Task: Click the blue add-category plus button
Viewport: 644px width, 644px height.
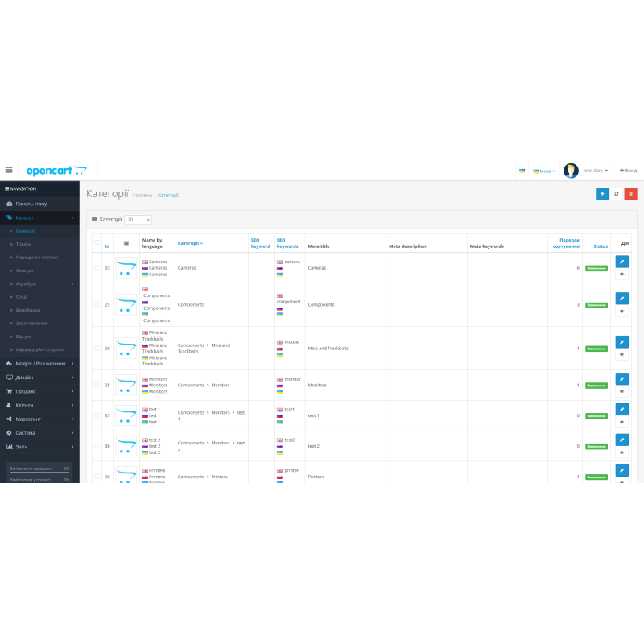Action: pos(602,194)
